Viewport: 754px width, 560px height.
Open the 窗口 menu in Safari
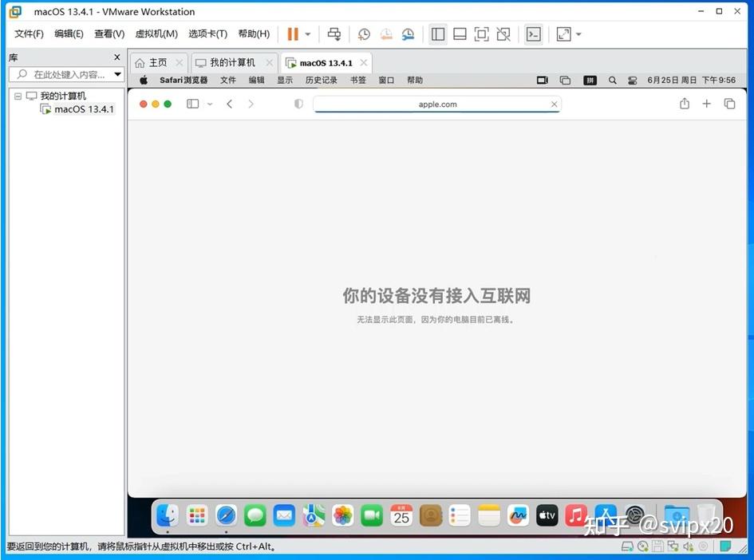[386, 81]
